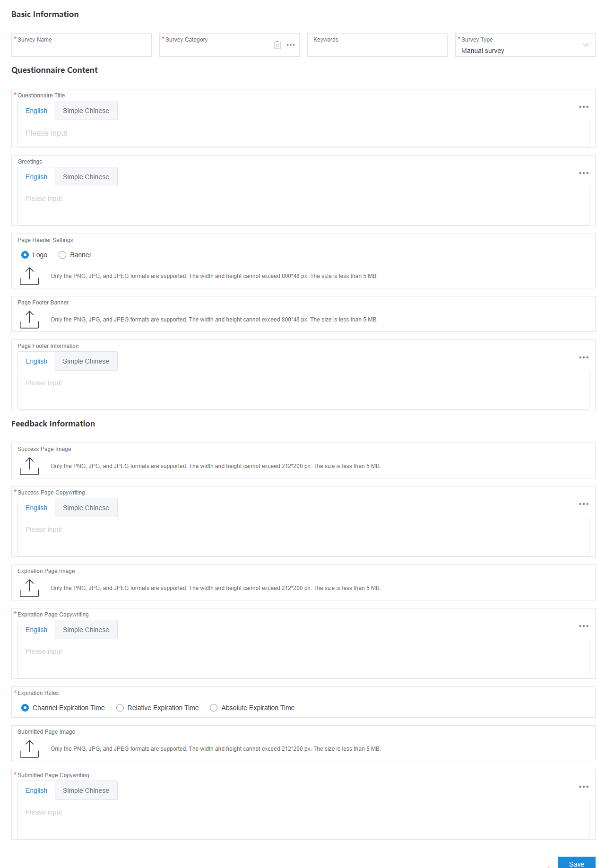Click the Save button
597x868 pixels.
coord(576,863)
